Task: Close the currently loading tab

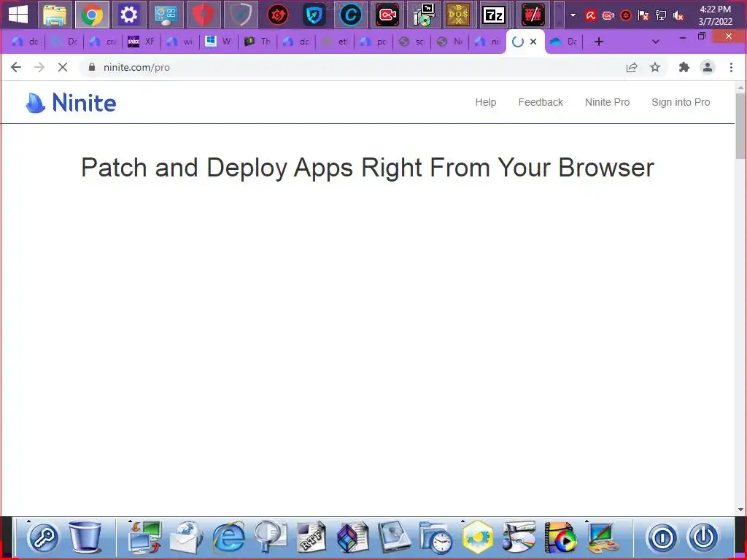Action: click(533, 42)
